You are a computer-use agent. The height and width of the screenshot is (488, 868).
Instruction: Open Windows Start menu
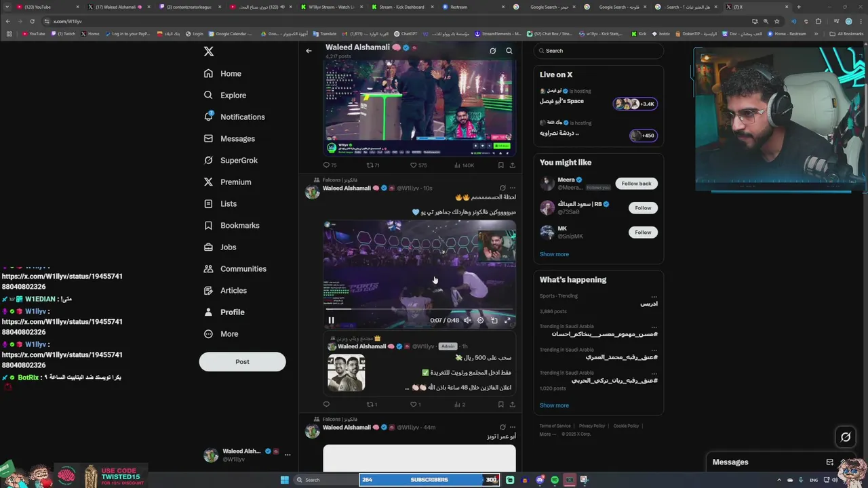[285, 480]
